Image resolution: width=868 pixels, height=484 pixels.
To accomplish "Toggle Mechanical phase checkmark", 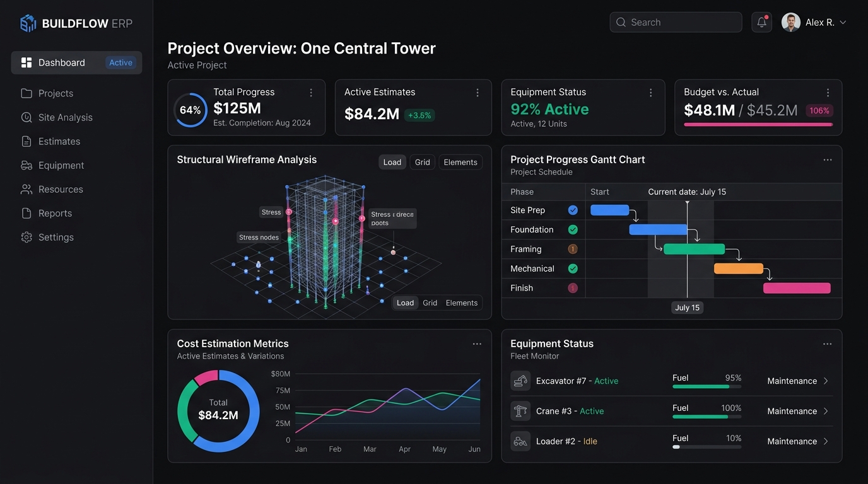I will pos(573,268).
